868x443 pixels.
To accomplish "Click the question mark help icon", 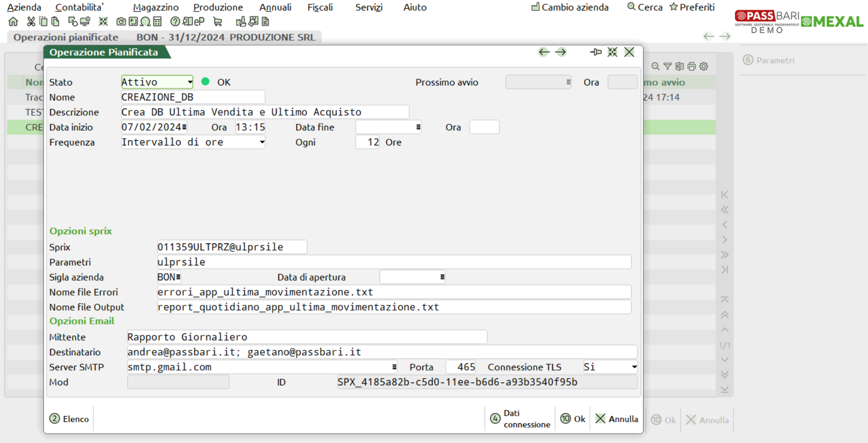I will click(x=175, y=22).
